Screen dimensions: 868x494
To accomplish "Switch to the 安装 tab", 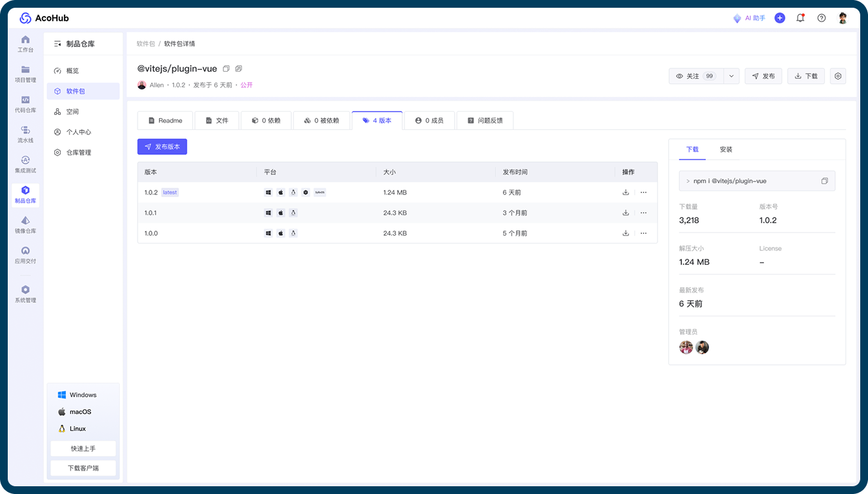I will click(726, 149).
